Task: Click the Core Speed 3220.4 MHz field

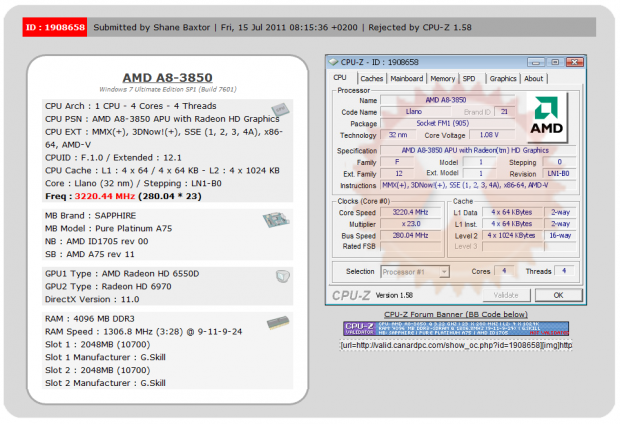Action: pyautogui.click(x=410, y=212)
